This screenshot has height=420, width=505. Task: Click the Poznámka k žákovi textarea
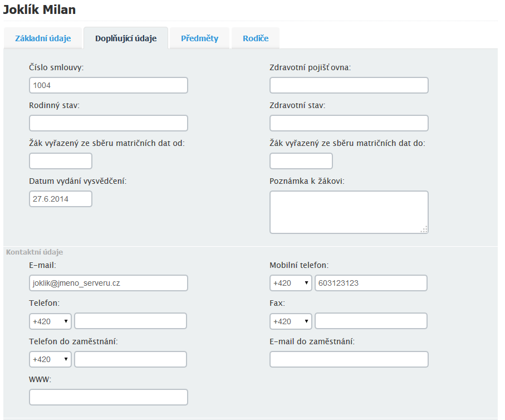[349, 212]
